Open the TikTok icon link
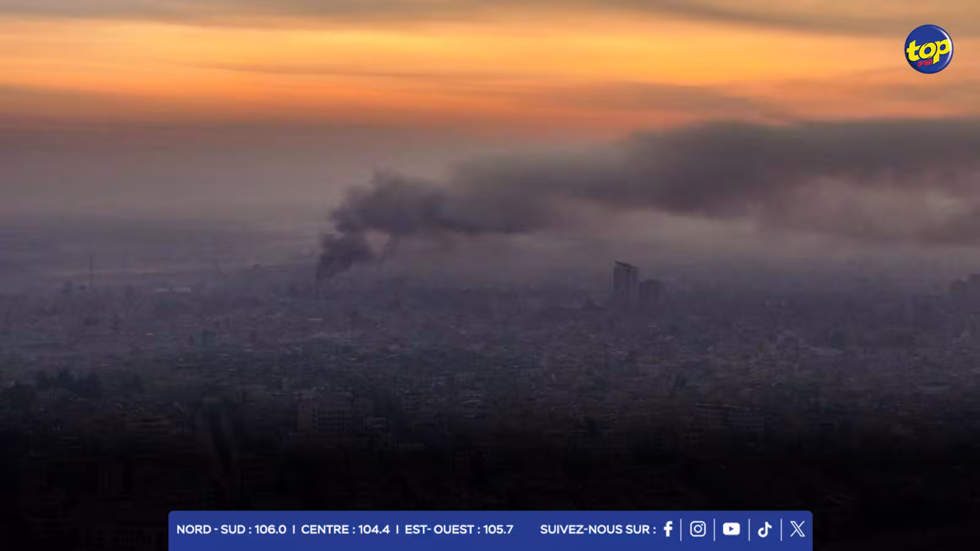 pos(764,529)
